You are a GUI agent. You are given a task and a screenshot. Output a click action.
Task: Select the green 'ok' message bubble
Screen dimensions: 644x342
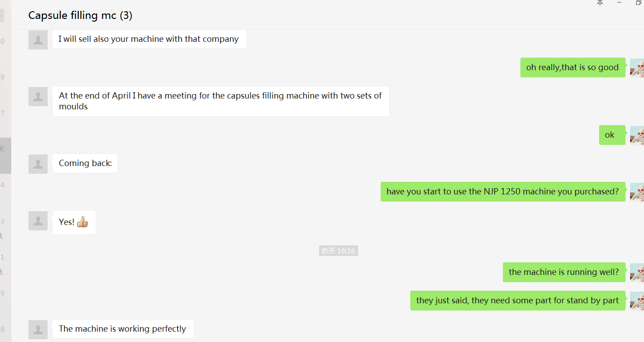coord(612,135)
